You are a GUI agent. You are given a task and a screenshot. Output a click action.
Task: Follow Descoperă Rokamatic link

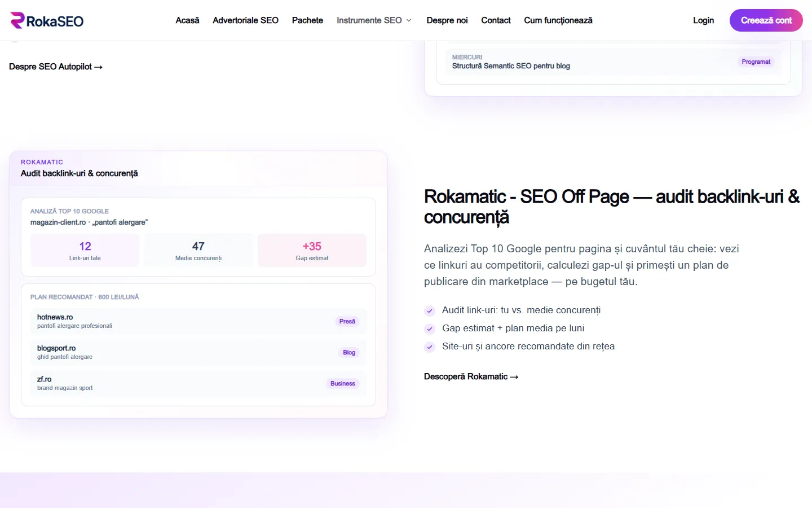471,376
